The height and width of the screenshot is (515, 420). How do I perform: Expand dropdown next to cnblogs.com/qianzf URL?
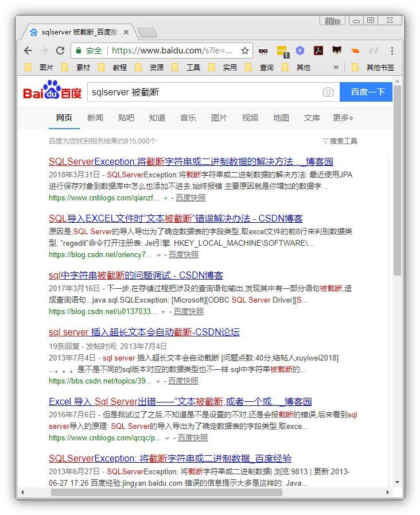click(x=166, y=199)
